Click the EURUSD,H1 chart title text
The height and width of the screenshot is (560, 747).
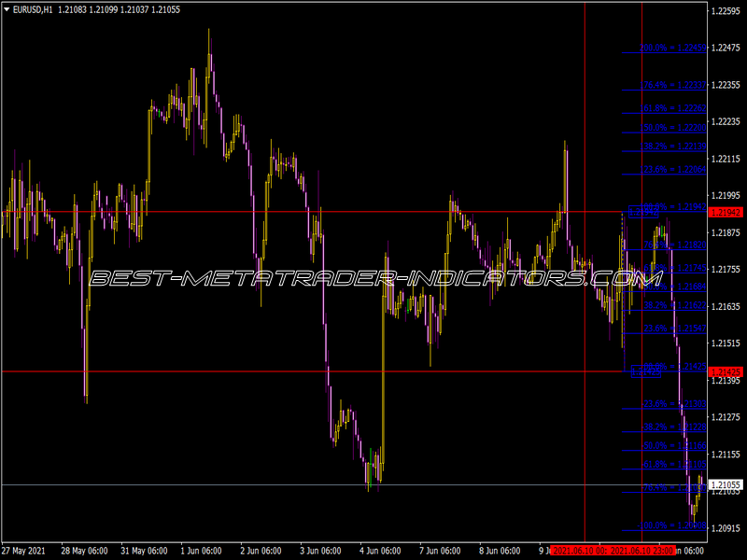point(33,9)
